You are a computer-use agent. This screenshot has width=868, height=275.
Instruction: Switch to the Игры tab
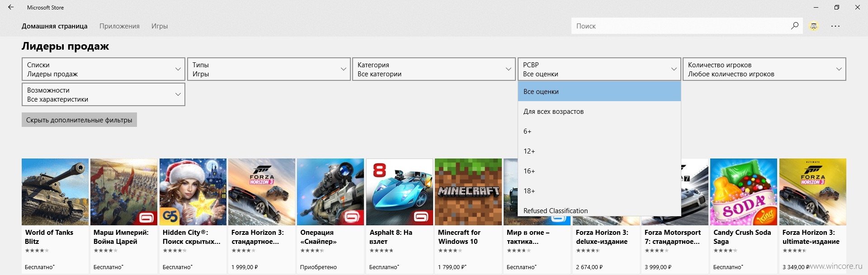pyautogui.click(x=160, y=26)
